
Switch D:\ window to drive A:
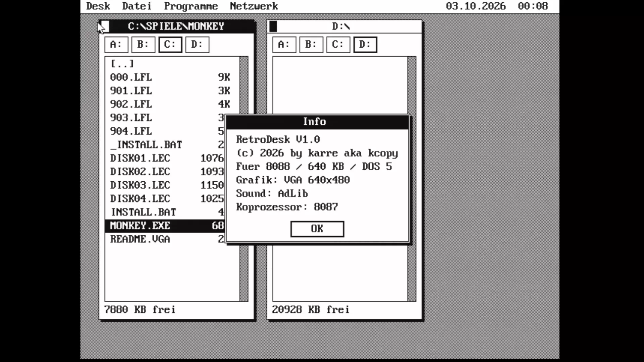[x=284, y=45]
